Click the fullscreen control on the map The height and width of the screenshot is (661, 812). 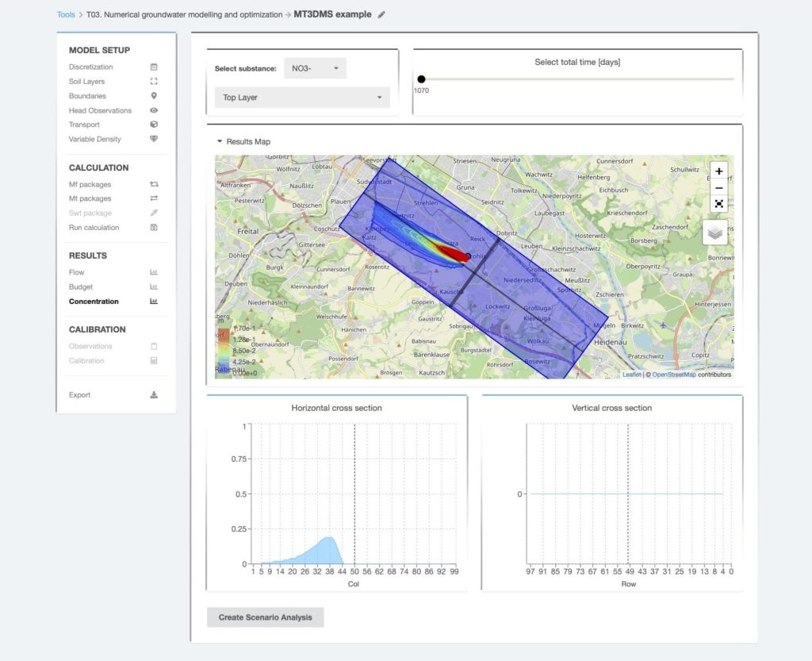pos(718,204)
